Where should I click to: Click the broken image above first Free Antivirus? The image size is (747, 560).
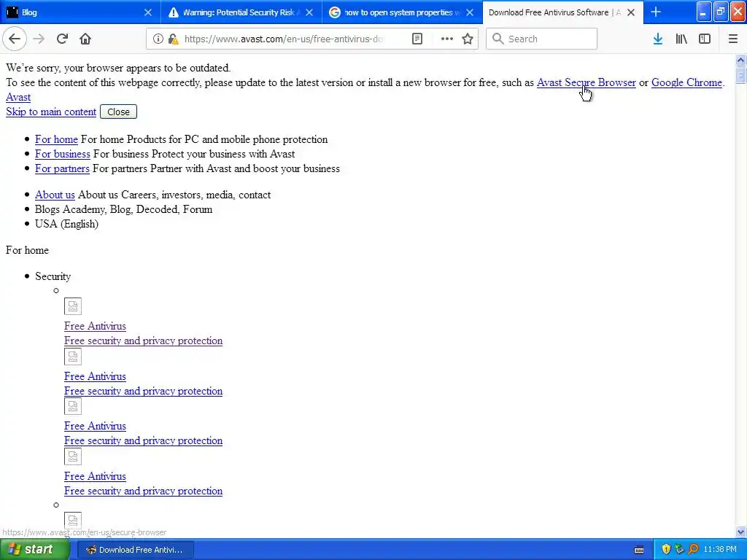tap(73, 306)
